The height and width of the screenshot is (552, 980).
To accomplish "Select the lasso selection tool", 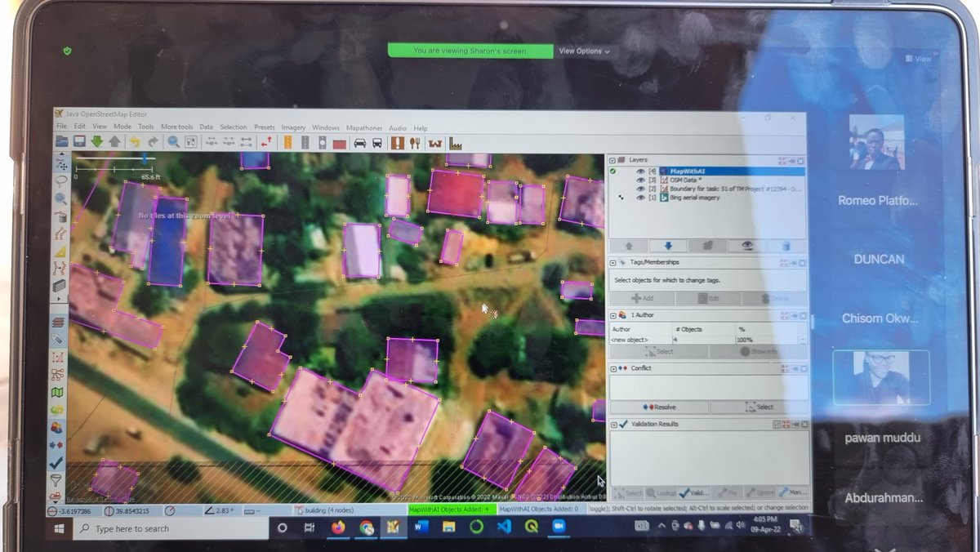I will pyautogui.click(x=60, y=180).
